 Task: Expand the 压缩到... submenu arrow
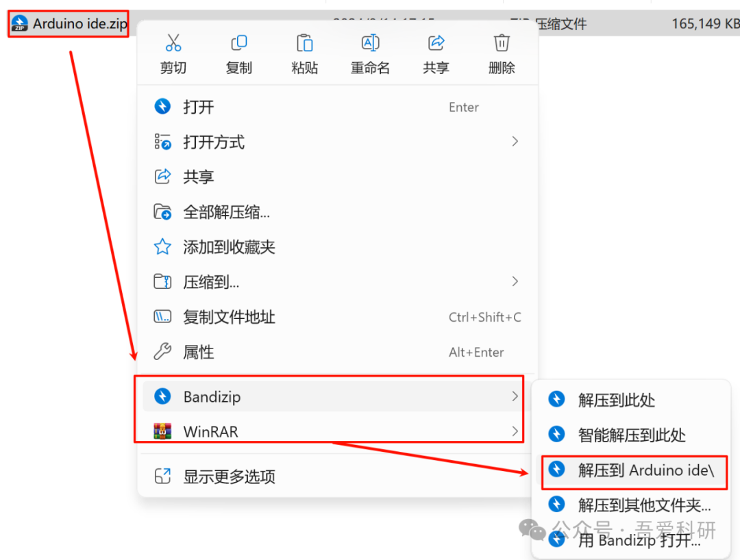pos(515,281)
